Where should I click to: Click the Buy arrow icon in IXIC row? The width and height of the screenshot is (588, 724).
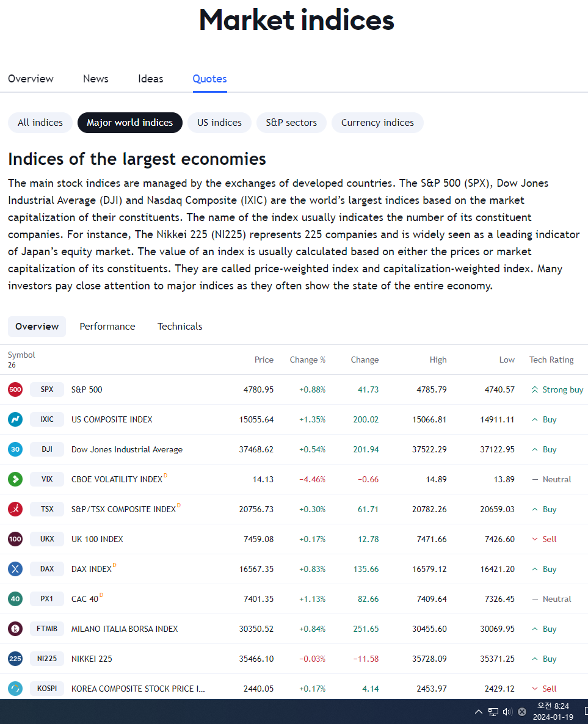coord(535,419)
